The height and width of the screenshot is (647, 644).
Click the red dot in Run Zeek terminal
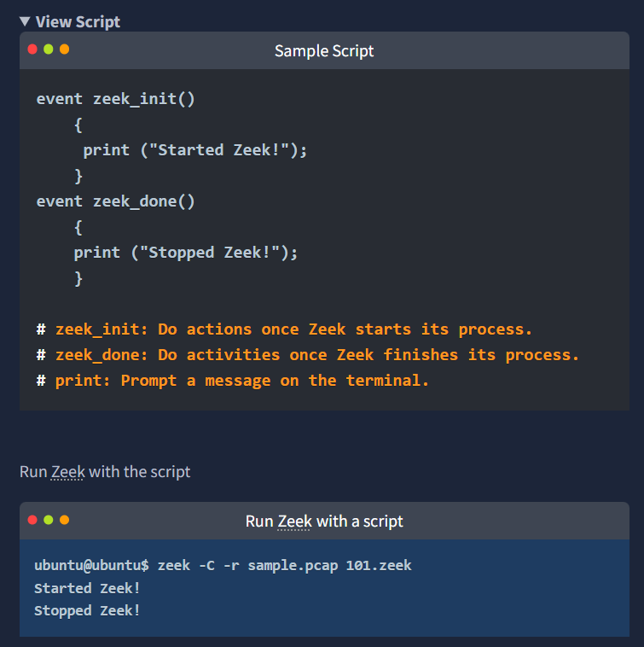coord(33,520)
